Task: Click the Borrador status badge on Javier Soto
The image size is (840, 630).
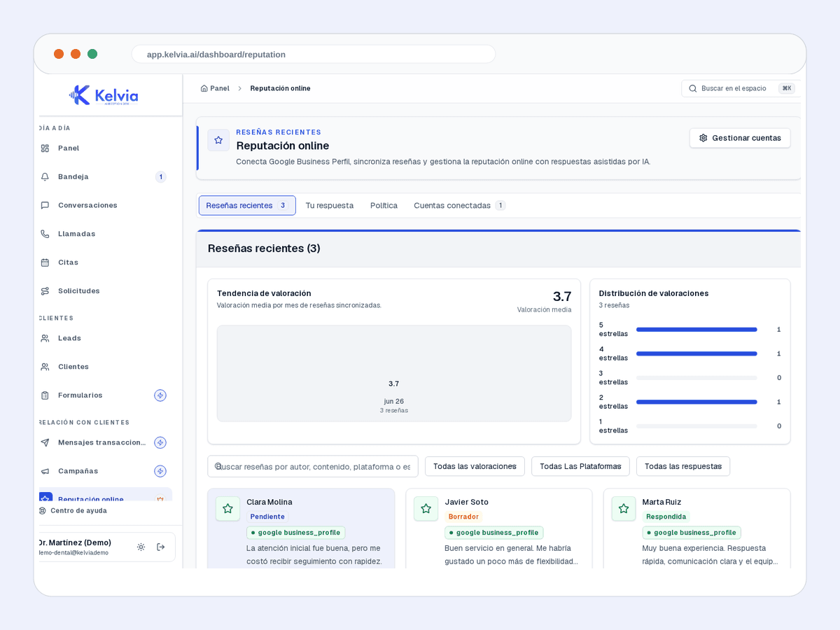Action: coord(463,517)
